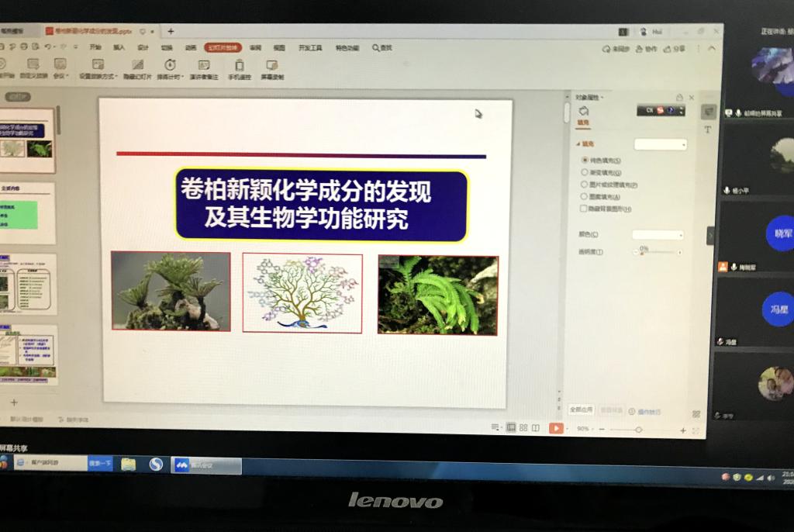Click the hide slide icon
Viewport: 794px width, 532px height.
pyautogui.click(x=138, y=65)
